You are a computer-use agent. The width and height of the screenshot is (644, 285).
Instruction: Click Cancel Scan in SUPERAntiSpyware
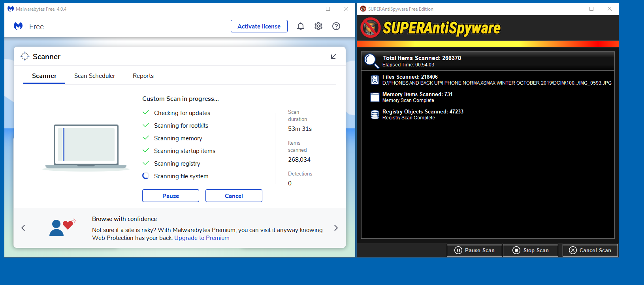(x=590, y=250)
